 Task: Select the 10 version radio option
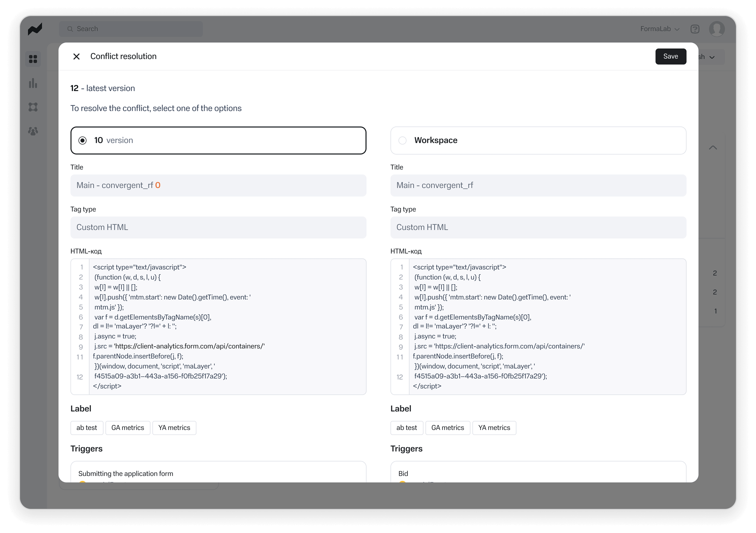click(83, 140)
